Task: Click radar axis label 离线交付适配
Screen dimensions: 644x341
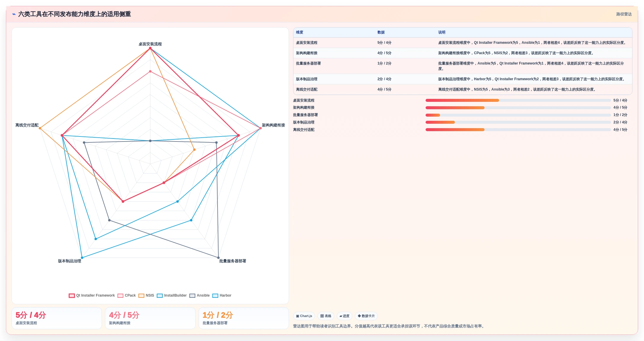Action: pos(27,125)
